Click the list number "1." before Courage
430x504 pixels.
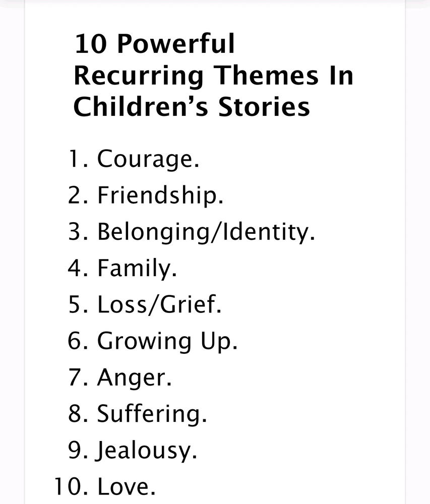click(77, 159)
